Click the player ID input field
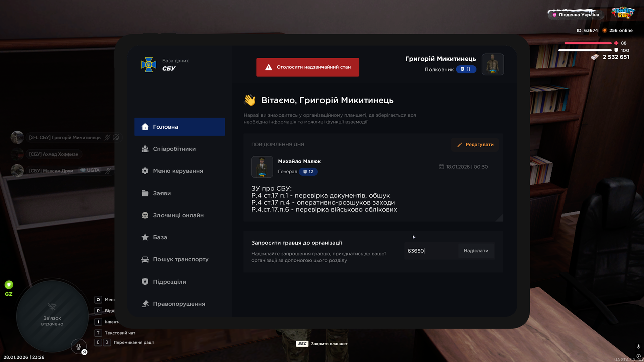The height and width of the screenshot is (362, 644). (431, 251)
